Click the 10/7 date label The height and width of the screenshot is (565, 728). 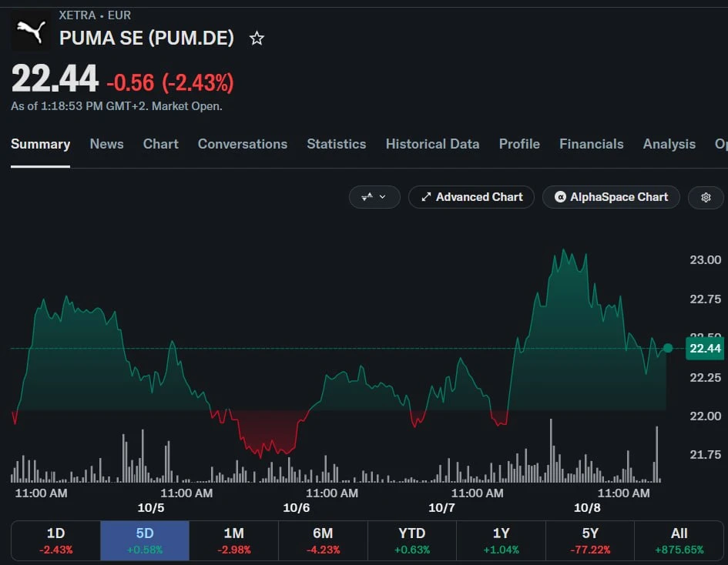pos(441,508)
